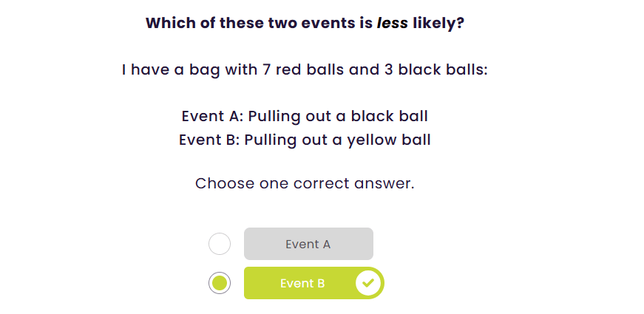
Task: Click the sentence describing the bag of balls
Action: (x=305, y=70)
